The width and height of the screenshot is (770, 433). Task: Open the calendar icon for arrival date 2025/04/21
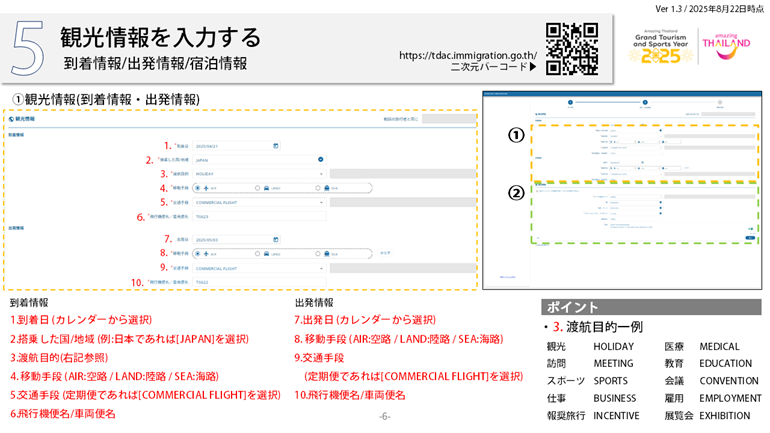pos(275,146)
